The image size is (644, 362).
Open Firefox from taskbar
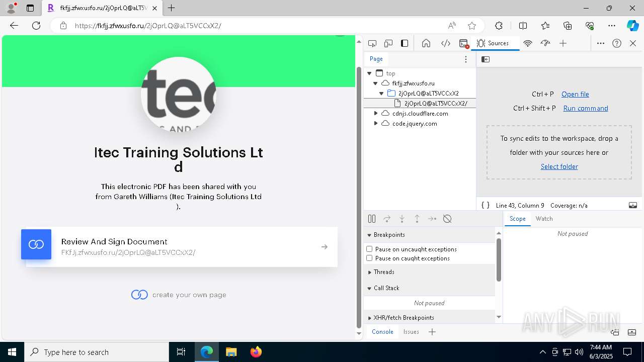(256, 352)
